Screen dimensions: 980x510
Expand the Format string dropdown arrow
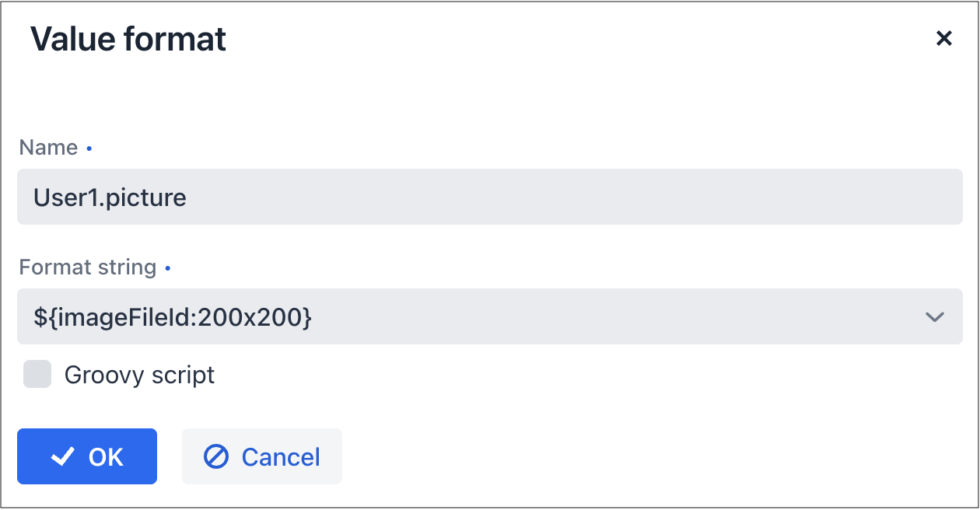point(934,317)
